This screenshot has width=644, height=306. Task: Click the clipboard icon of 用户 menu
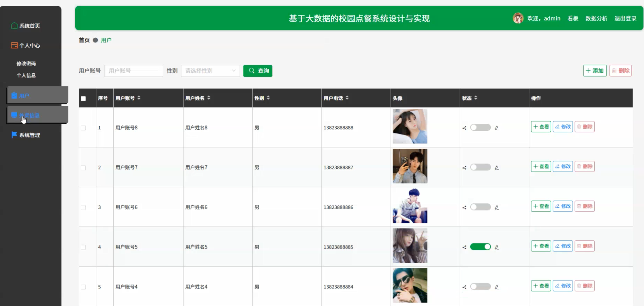pyautogui.click(x=14, y=95)
